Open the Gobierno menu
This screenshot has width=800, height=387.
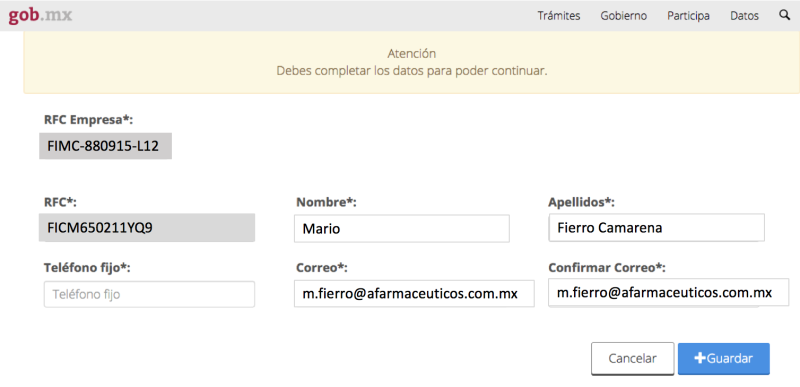click(623, 16)
